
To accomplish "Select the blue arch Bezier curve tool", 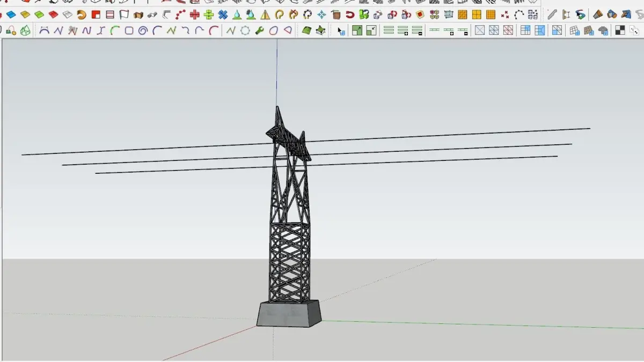I will pos(45,31).
